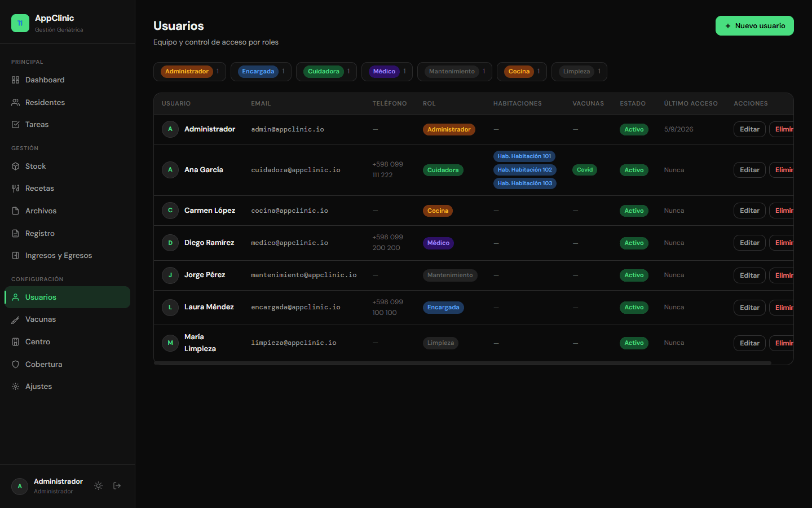Screen dimensions: 812x508
Task: Edit the Ana García user row
Action: pos(749,170)
